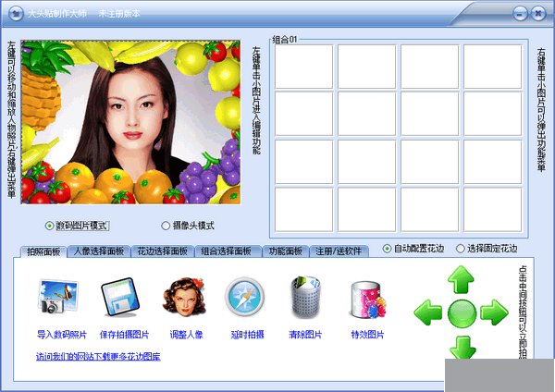Start 延时拍摄 via the compass icon

pos(245,297)
